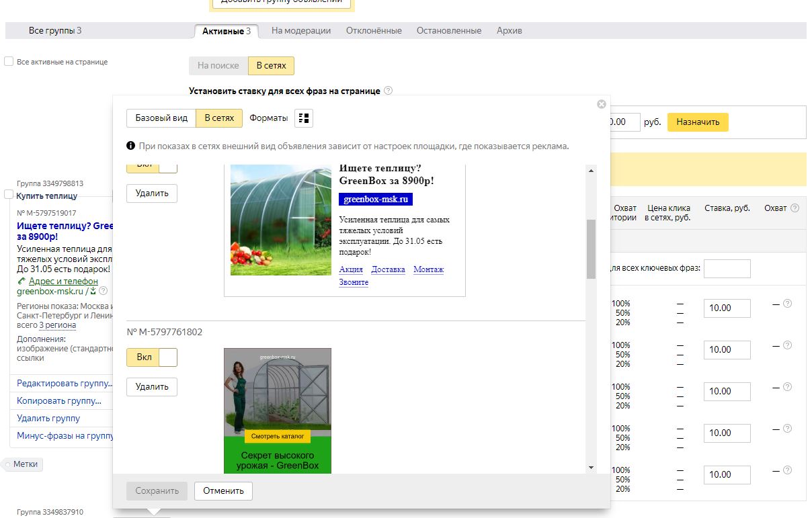Click the download arrow icon after greenbox-msk.ru
The width and height of the screenshot is (812, 518).
coord(93,291)
